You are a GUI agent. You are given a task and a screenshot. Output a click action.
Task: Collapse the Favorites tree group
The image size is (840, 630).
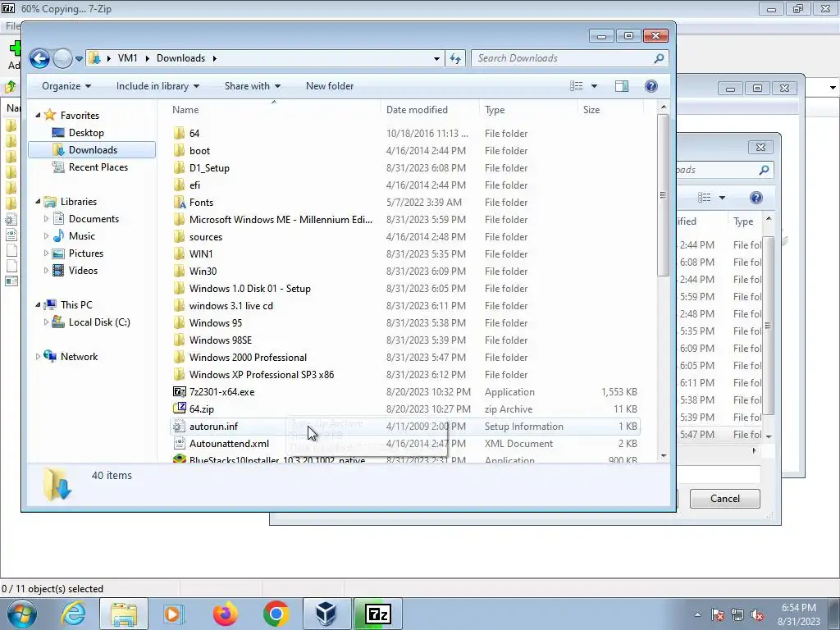pyautogui.click(x=38, y=115)
